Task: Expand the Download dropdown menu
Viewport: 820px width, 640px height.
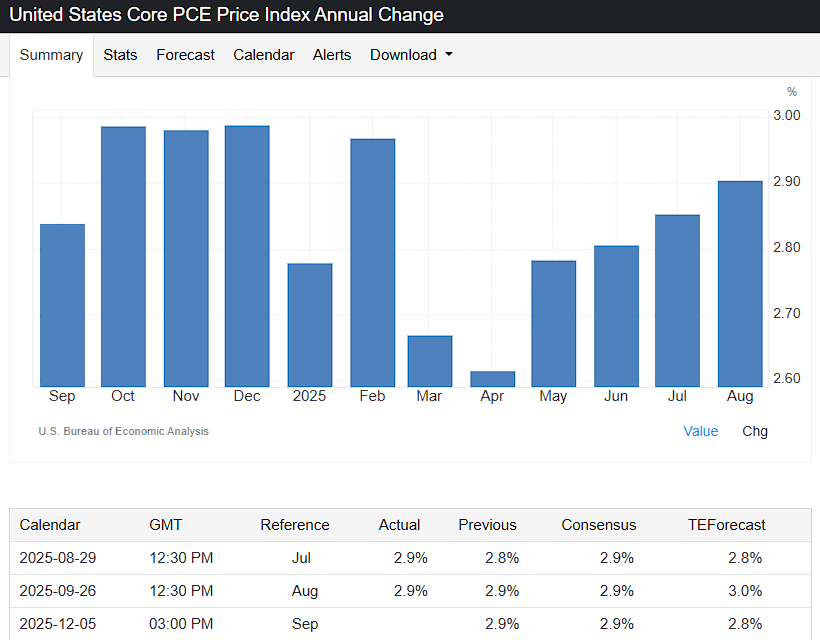Action: pos(411,55)
